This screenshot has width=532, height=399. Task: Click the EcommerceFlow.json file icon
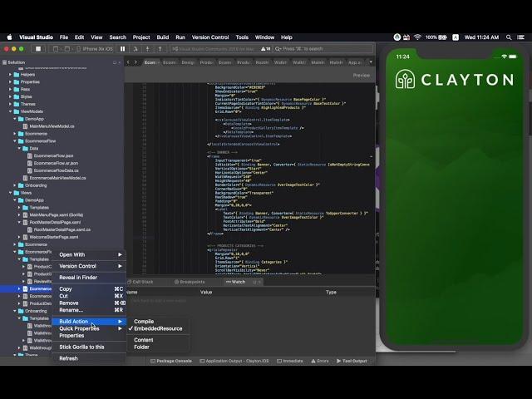(30, 155)
